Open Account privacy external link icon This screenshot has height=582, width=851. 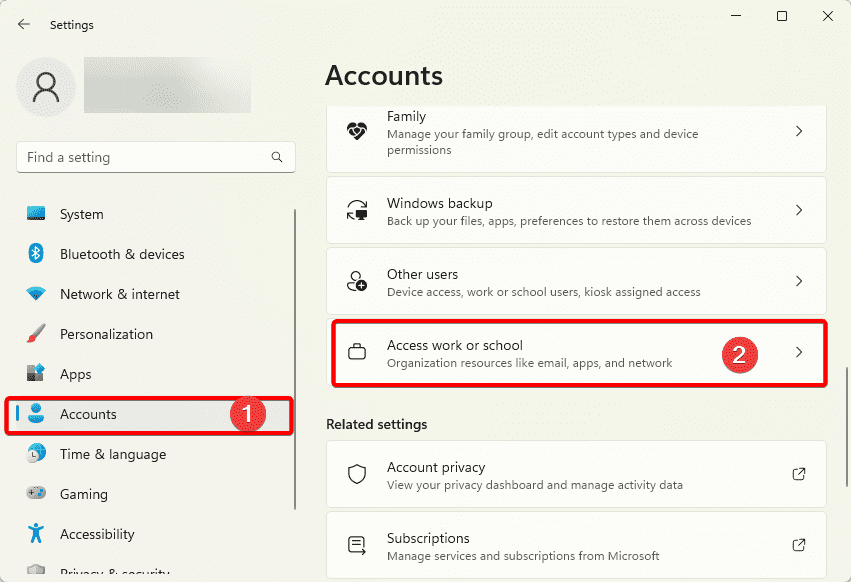799,474
